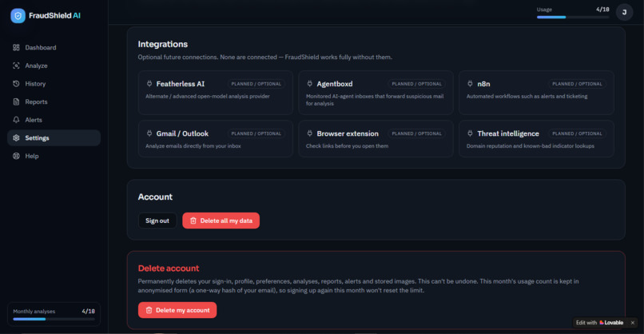Select the n8n integration card title
This screenshot has height=334, width=644.
click(x=483, y=84)
